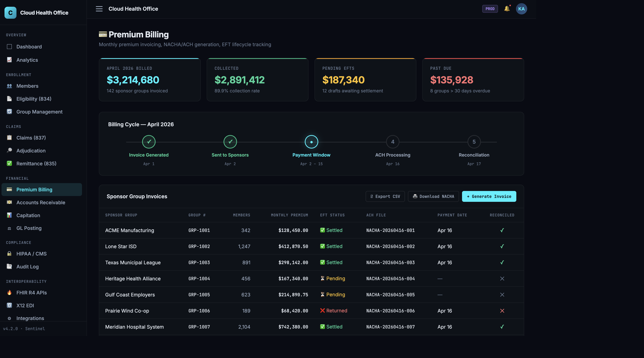Open the Members section

(42, 86)
